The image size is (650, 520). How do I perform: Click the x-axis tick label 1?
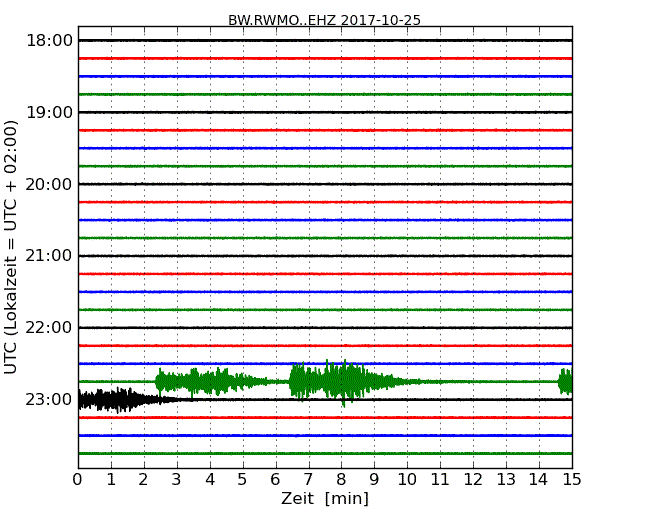[x=111, y=479]
